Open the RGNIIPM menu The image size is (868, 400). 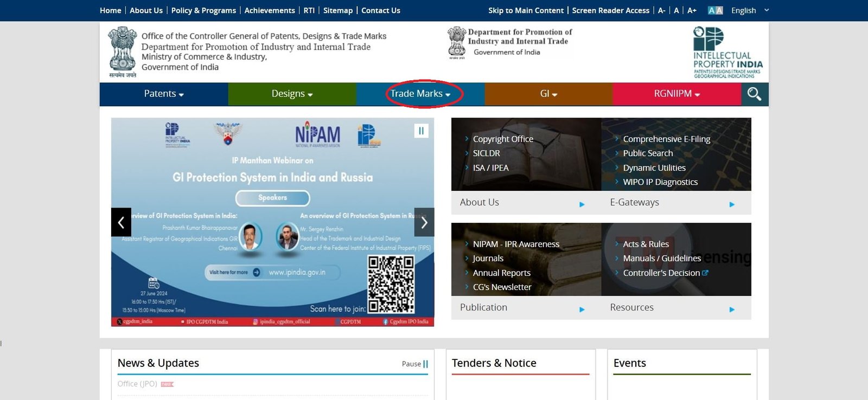676,94
